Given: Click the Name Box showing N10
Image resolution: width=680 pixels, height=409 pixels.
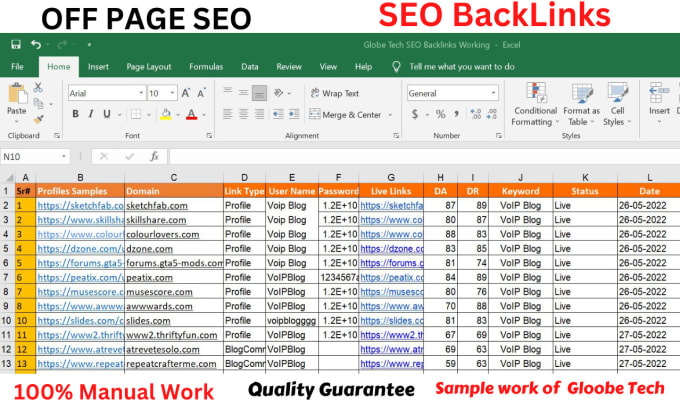Looking at the screenshot, I should (35, 157).
